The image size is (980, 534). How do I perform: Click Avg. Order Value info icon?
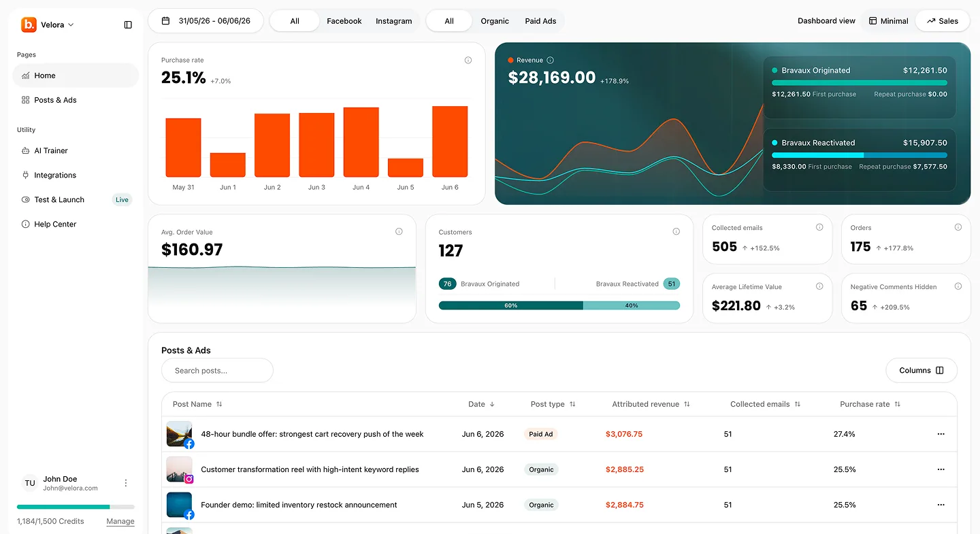(x=399, y=231)
